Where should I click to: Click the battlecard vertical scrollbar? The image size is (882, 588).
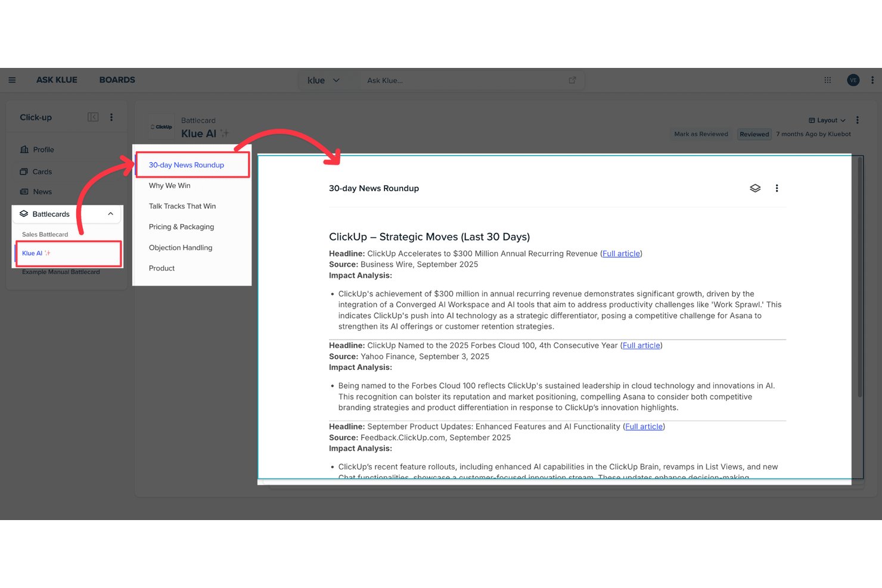pyautogui.click(x=860, y=277)
